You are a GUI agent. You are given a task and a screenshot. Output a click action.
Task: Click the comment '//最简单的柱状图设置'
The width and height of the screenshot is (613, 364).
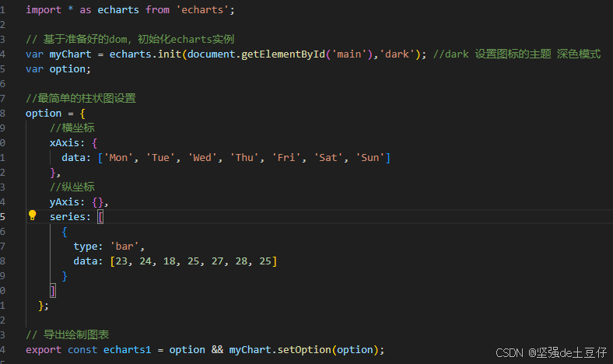pos(81,98)
